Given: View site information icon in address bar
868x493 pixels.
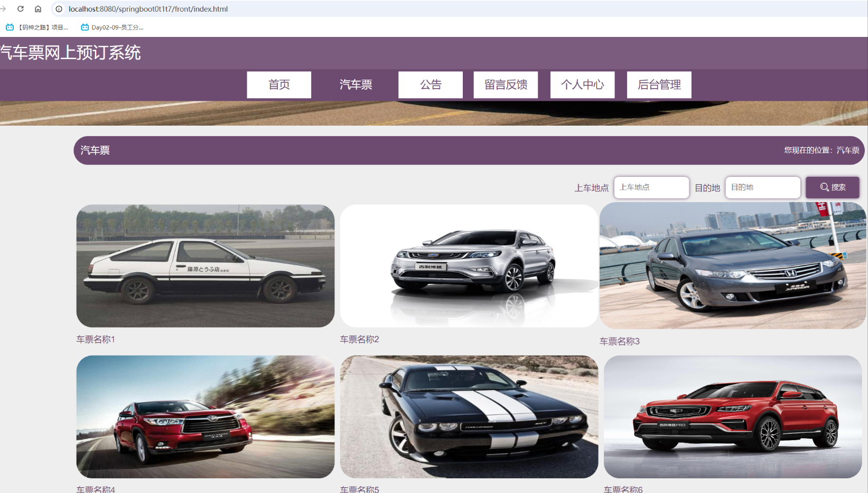Looking at the screenshot, I should coord(59,9).
